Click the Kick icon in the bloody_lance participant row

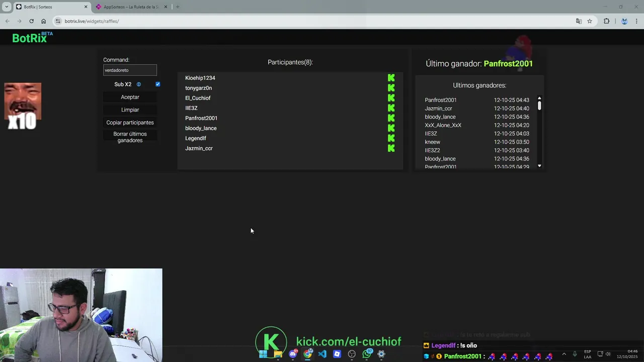pos(391,128)
